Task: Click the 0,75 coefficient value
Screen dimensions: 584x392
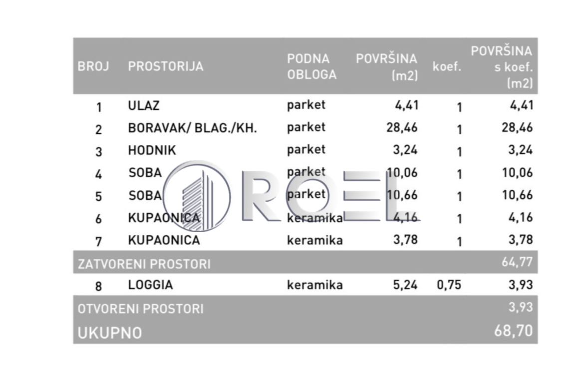Action: click(449, 285)
